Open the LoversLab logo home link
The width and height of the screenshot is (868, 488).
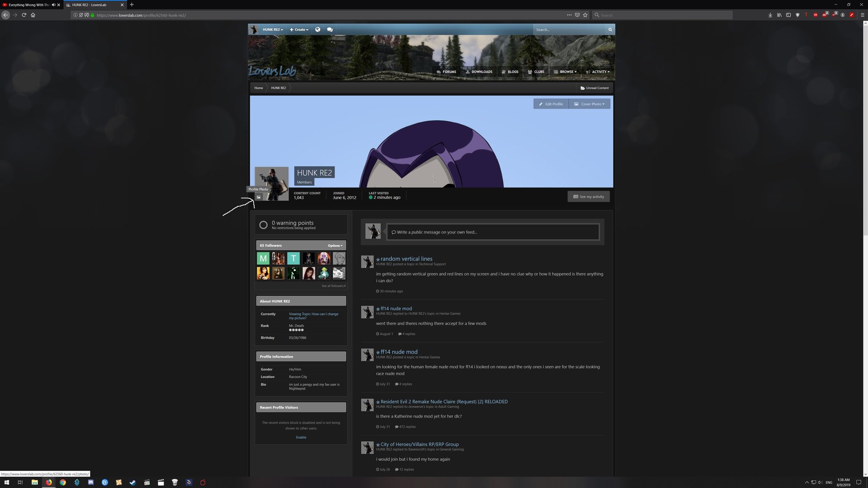[x=272, y=71]
